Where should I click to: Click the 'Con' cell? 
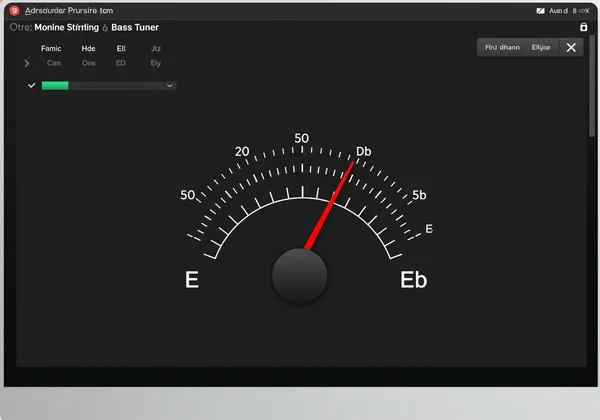coord(54,63)
